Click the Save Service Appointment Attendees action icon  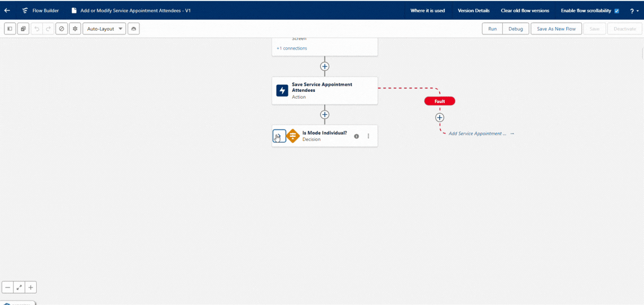(x=282, y=90)
